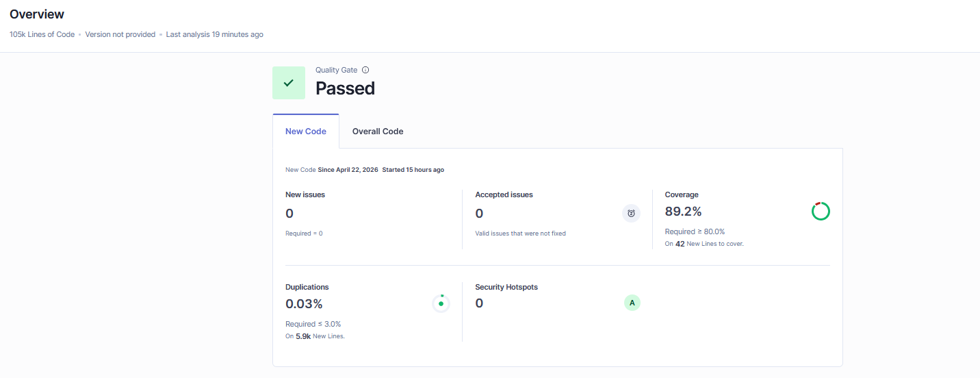Image resolution: width=980 pixels, height=378 pixels.
Task: Open the 89.2% coverage value
Action: (x=684, y=211)
